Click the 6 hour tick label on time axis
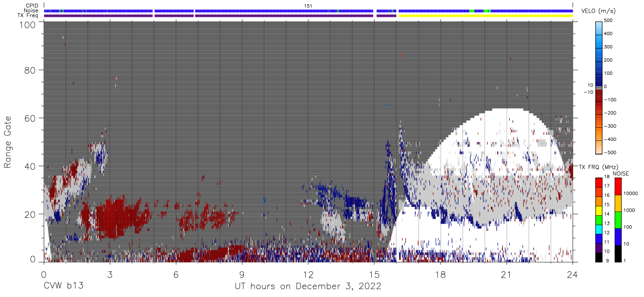 (176, 274)
